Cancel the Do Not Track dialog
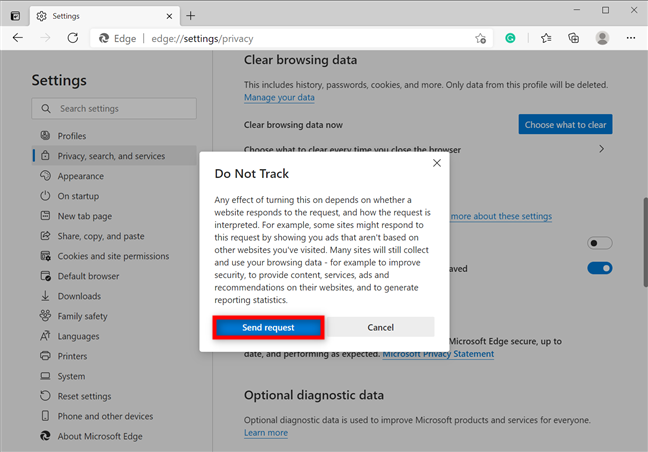Screen dimensions: 648x452 point(380,327)
